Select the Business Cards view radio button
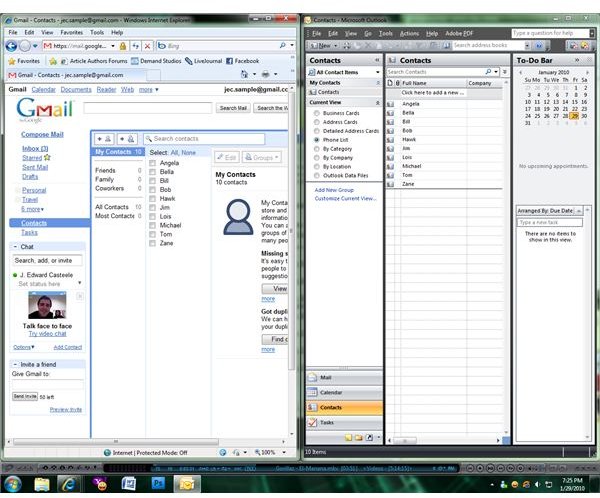 [x=316, y=113]
